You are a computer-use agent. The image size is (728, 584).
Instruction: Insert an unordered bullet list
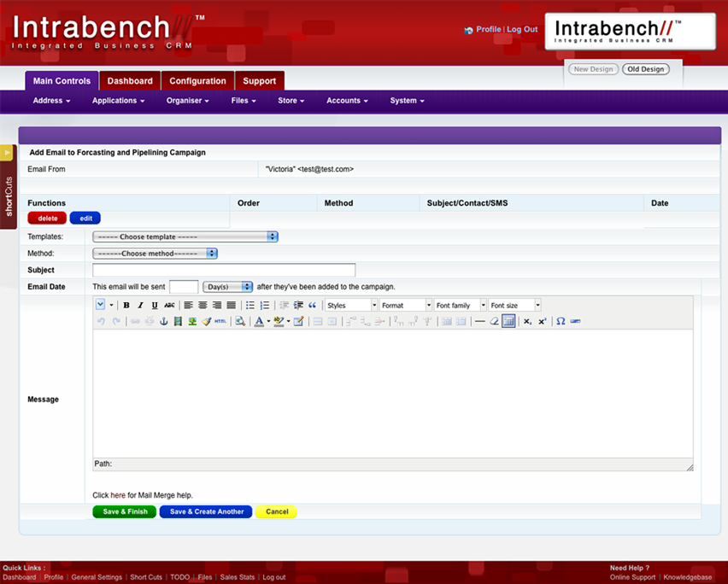(x=250, y=305)
